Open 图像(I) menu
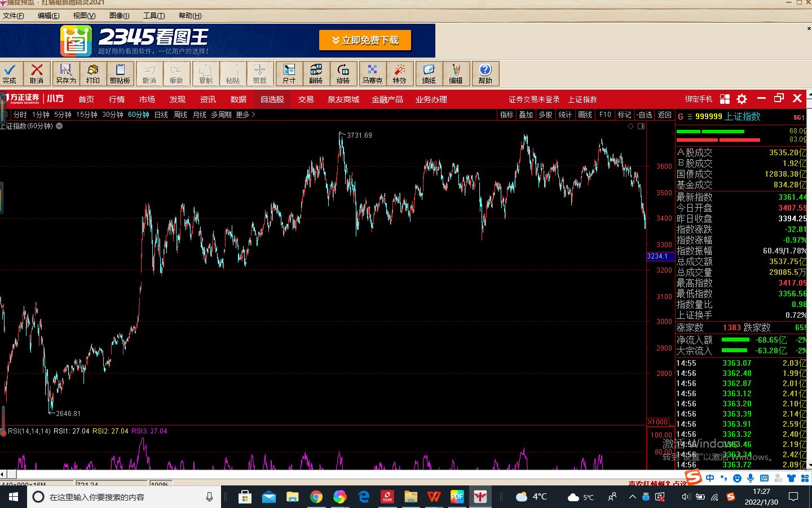Viewport: 812px width, 508px height. 119,16
